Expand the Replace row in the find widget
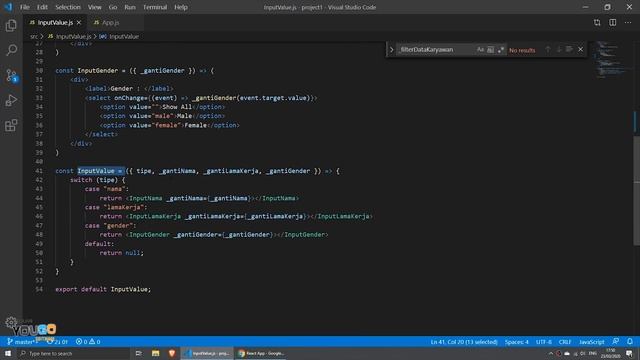This screenshot has height=360, width=640. (x=391, y=49)
